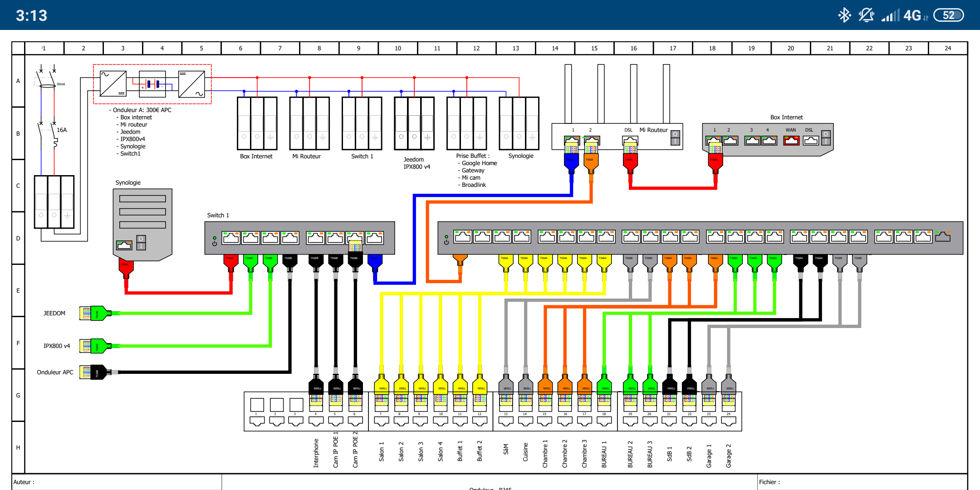This screenshot has height=490, width=980.
Task: Click the power indicator on Switch 1
Action: pyautogui.click(x=215, y=241)
